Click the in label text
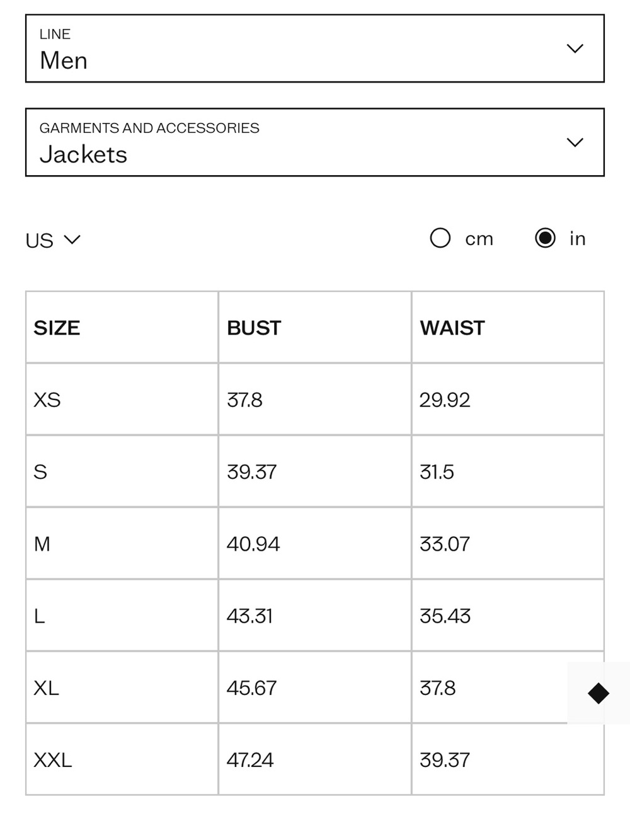The width and height of the screenshot is (630, 840). click(x=578, y=239)
